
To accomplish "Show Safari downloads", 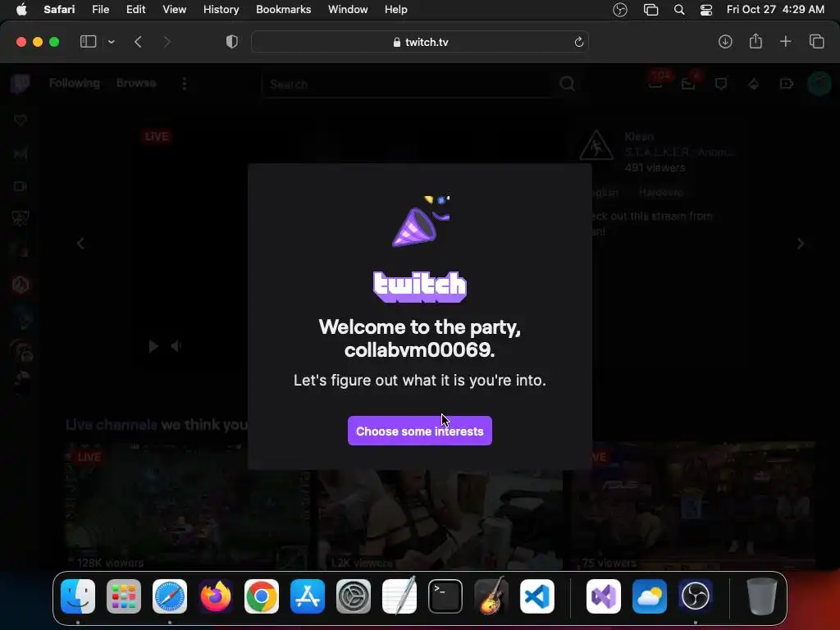I will click(725, 42).
